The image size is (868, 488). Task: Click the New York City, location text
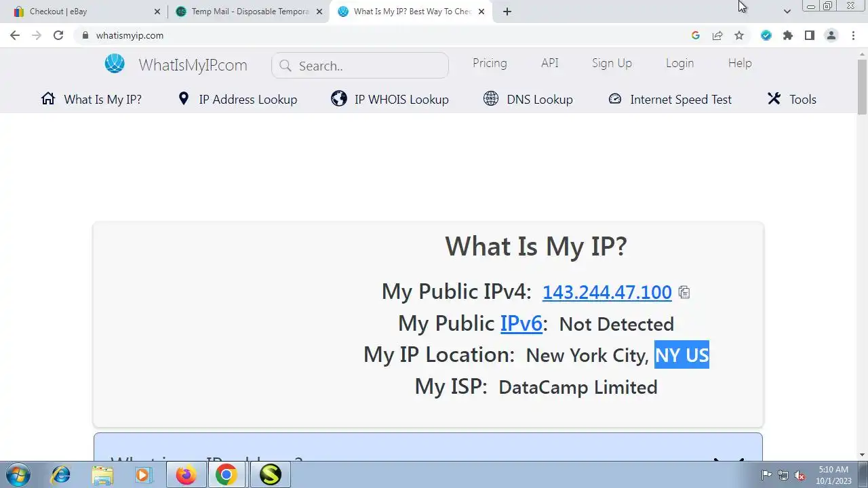click(x=587, y=356)
